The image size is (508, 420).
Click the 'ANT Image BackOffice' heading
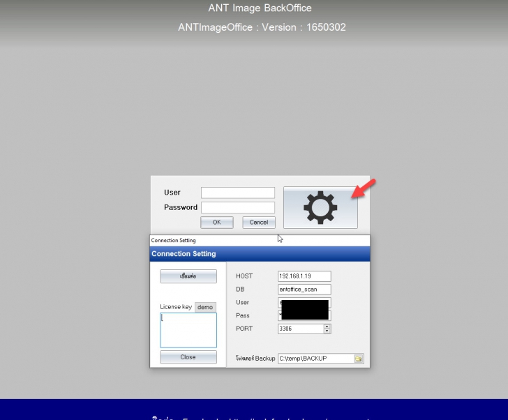[260, 8]
